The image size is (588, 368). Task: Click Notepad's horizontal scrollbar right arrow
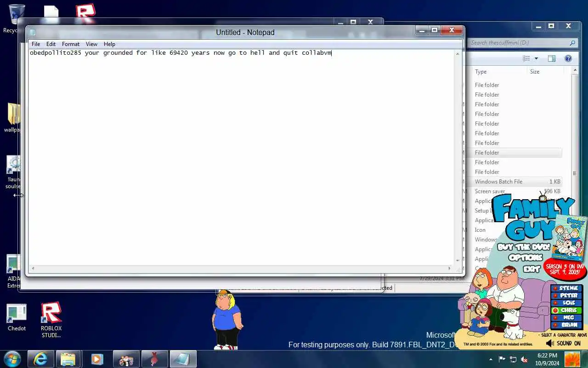click(450, 268)
